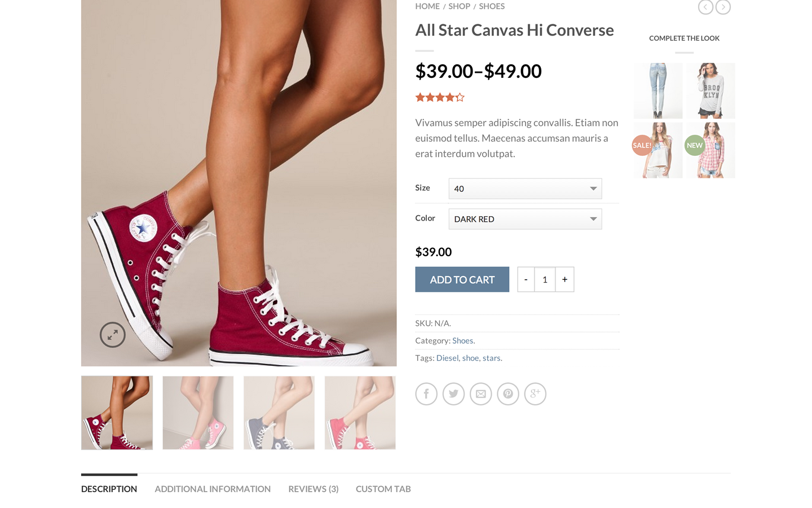Share product on Twitter

[x=453, y=394]
